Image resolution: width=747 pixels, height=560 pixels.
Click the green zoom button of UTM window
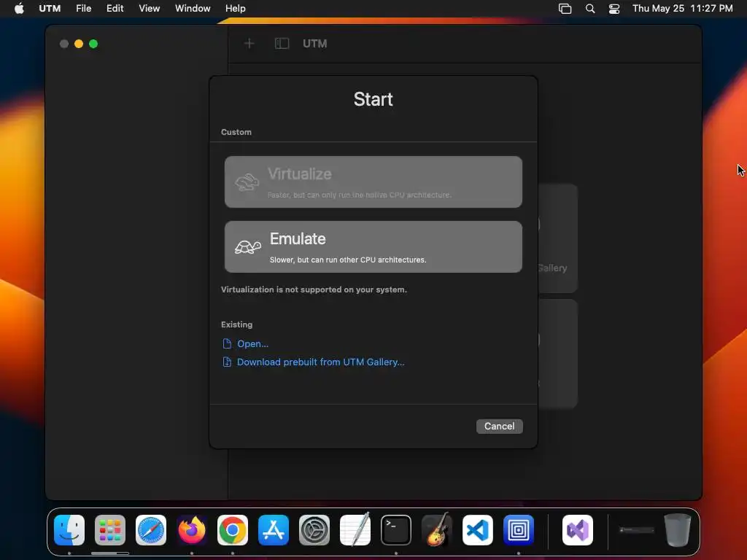(93, 44)
